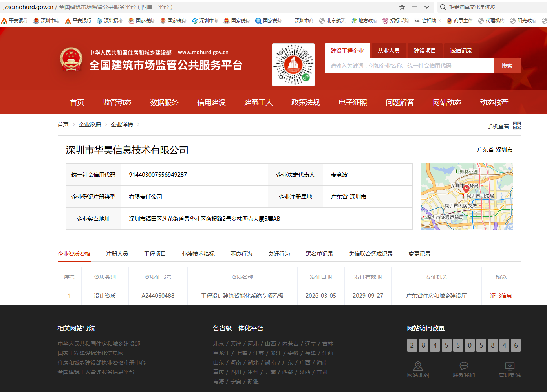Open the 政策法规 navigation menu
The height and width of the screenshot is (392, 547).
306,103
